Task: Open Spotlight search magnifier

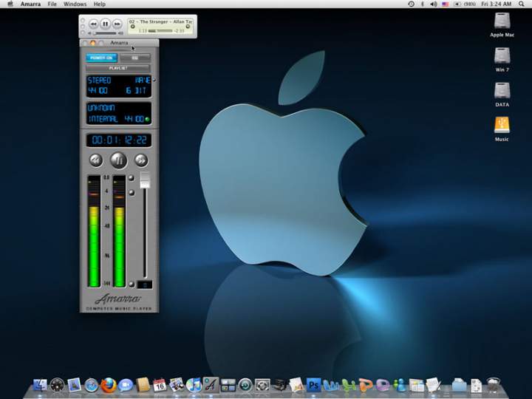Action: click(521, 4)
